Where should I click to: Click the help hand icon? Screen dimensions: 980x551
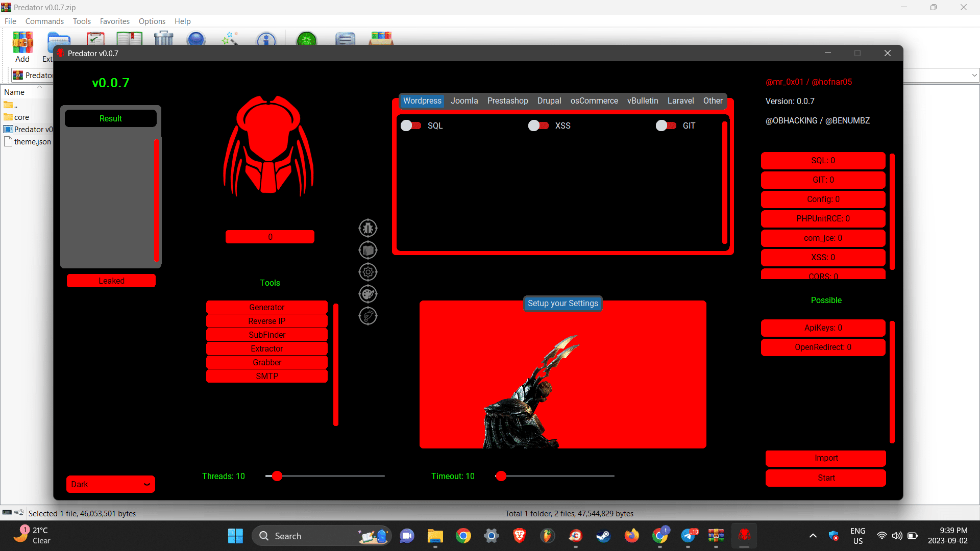tap(367, 316)
